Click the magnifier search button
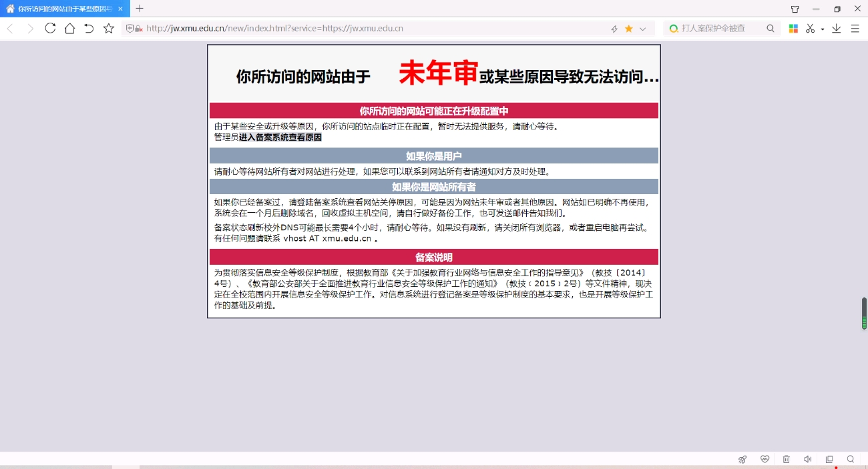This screenshot has height=469, width=868. [771, 29]
